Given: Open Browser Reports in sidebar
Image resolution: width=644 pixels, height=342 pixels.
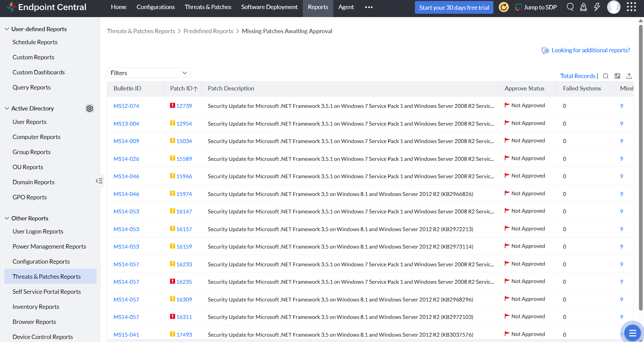Looking at the screenshot, I should coord(34,322).
